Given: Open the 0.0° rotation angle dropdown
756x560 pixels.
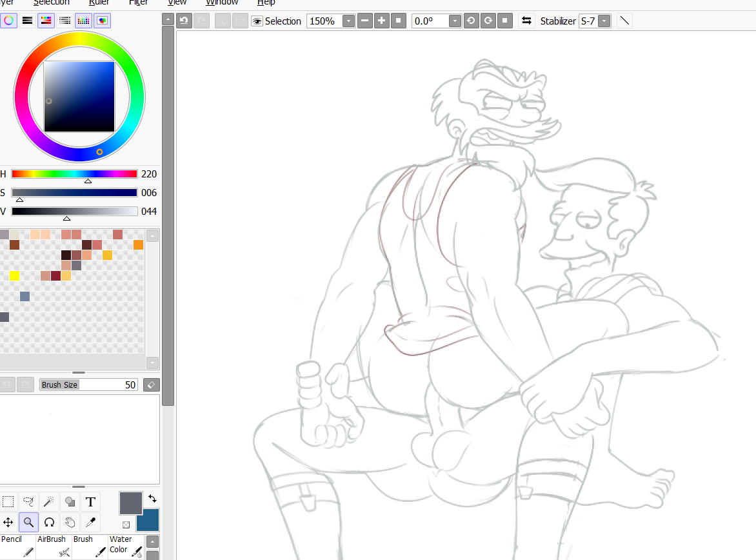Looking at the screenshot, I should tap(455, 21).
